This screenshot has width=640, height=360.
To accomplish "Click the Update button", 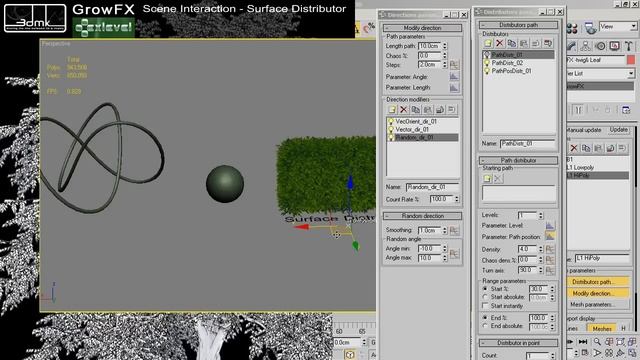I will 618,130.
